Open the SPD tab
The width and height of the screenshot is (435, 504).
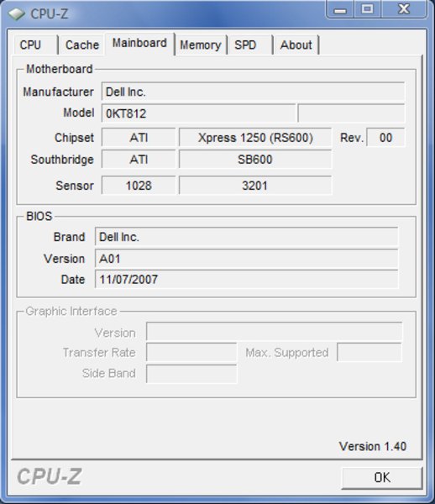point(250,45)
